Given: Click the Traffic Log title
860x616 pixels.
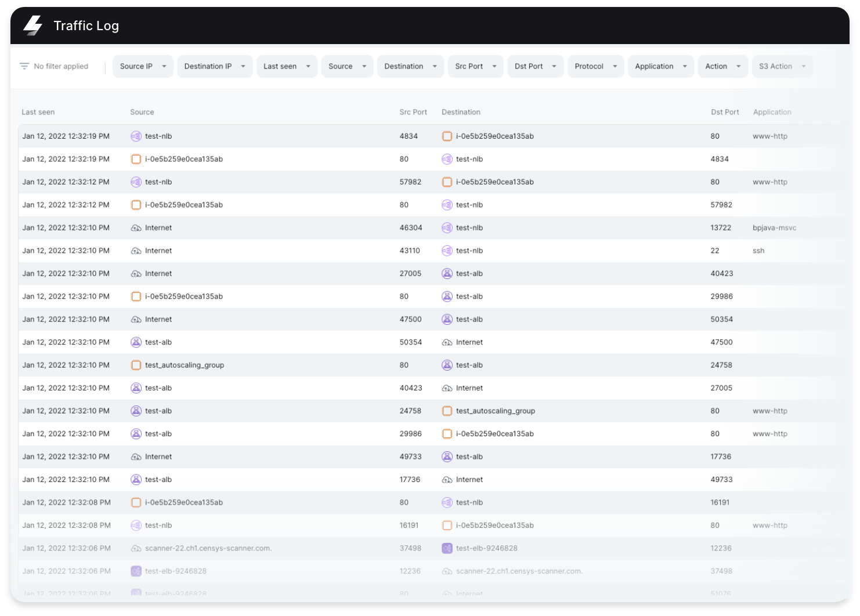Looking at the screenshot, I should point(86,26).
